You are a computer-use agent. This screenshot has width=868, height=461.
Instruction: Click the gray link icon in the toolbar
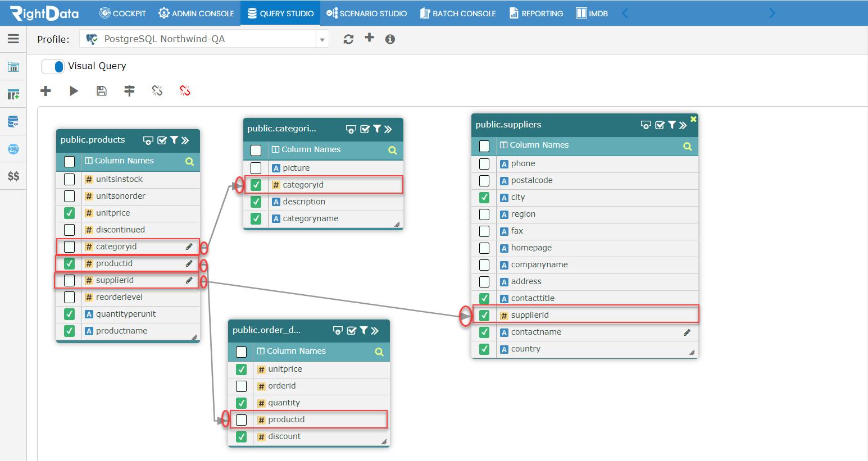pyautogui.click(x=157, y=90)
